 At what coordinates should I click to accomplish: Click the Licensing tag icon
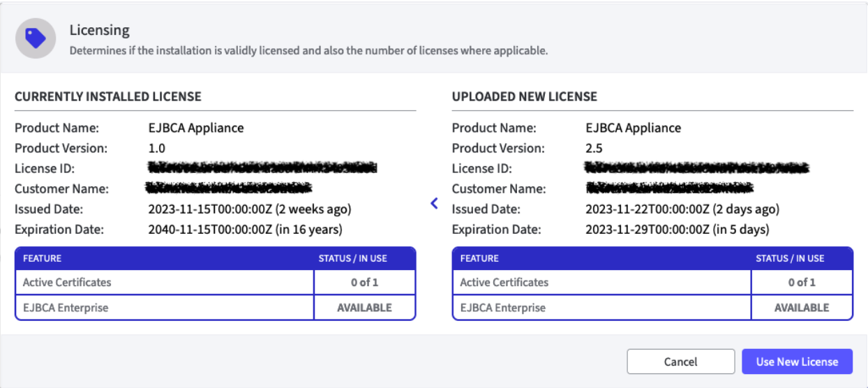click(36, 38)
